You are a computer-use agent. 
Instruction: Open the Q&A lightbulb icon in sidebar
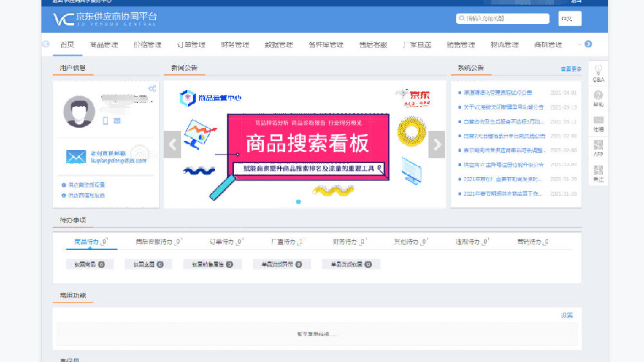(x=598, y=70)
